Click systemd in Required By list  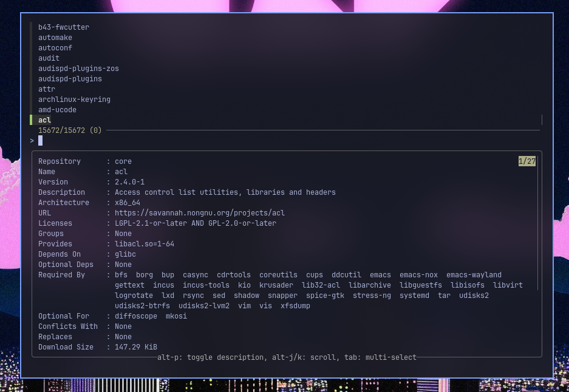point(414,296)
